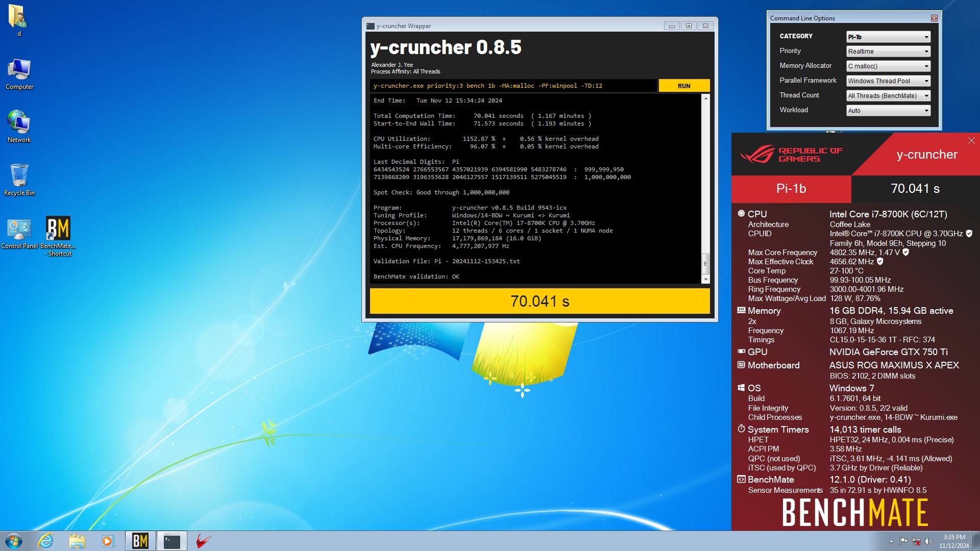
Task: Open the Memory Allocator dropdown
Action: [888, 66]
